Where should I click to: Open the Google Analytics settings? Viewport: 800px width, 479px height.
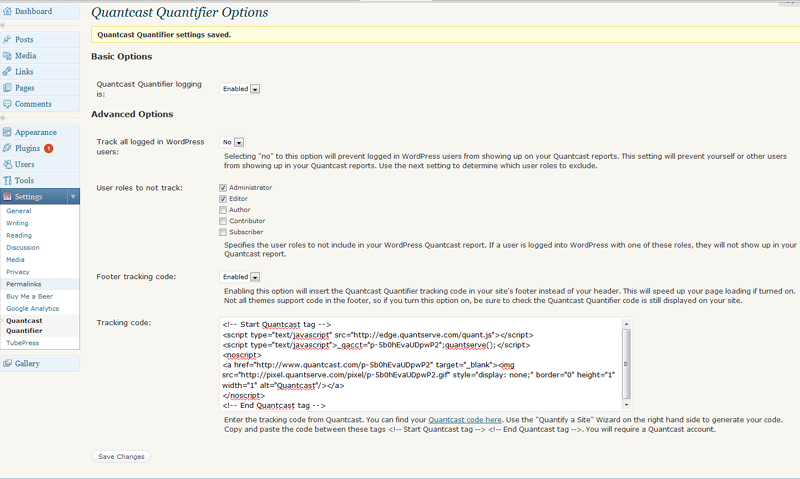[x=33, y=309]
